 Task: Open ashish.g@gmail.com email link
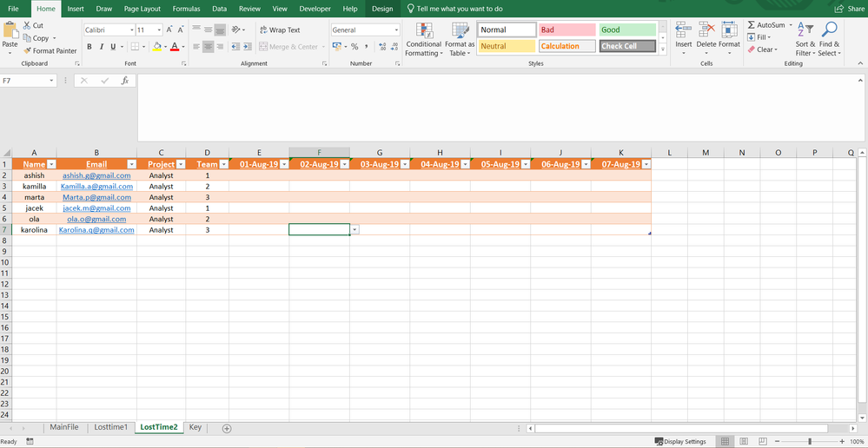click(x=96, y=175)
